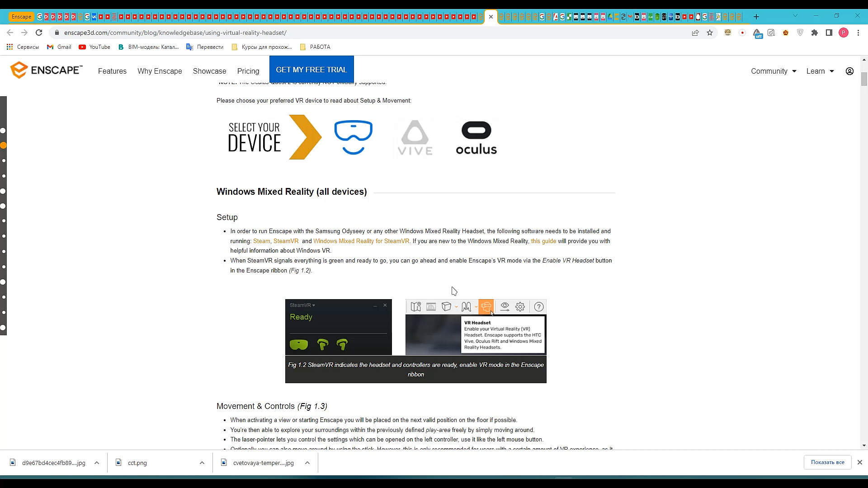Click the share page icon in address bar
Screen dimensions: 868x488
click(695, 33)
